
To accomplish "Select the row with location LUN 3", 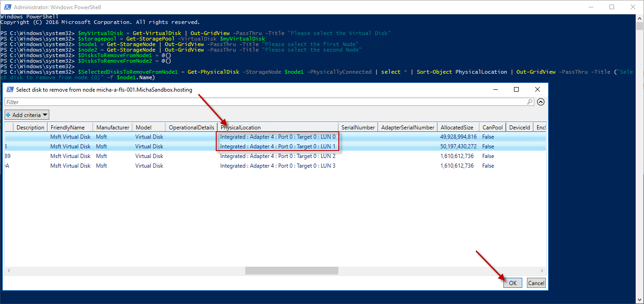I will click(275, 166).
